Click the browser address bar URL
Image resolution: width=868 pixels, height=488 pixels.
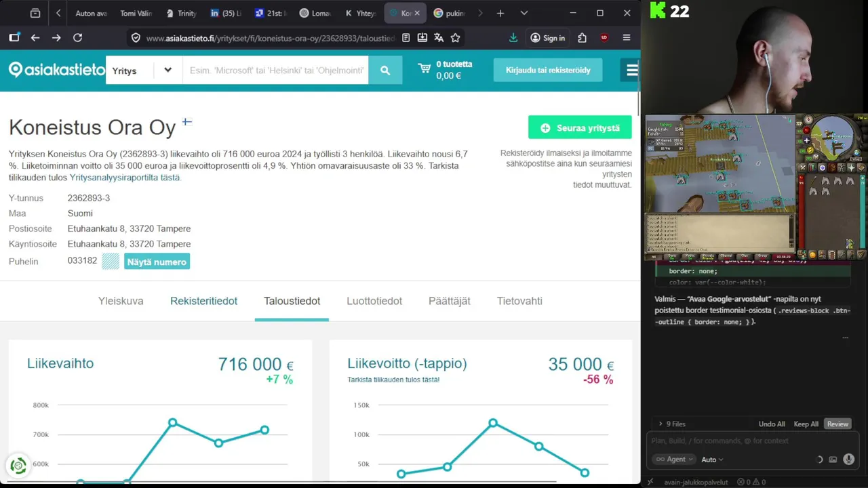(x=271, y=38)
